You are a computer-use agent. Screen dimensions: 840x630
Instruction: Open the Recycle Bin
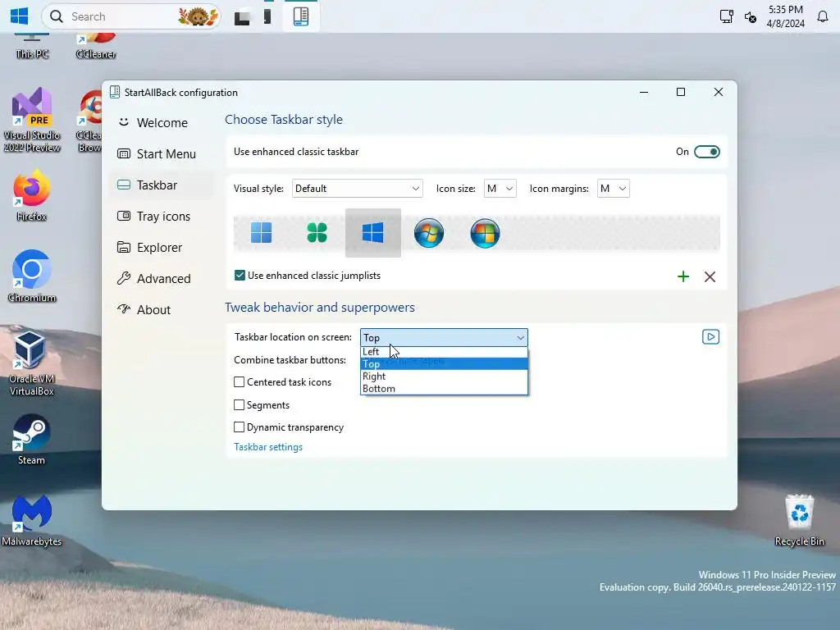point(799,521)
